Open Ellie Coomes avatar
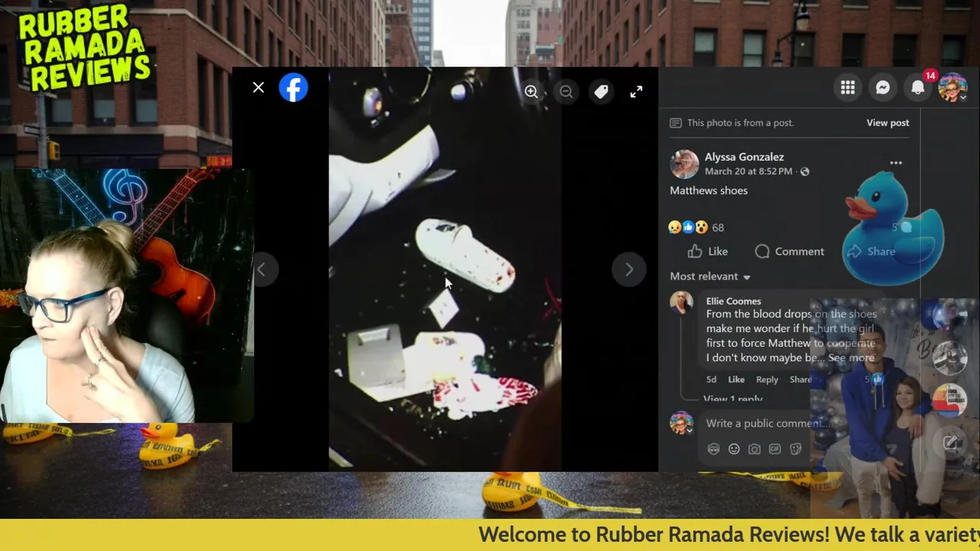This screenshot has height=551, width=980. coord(681,302)
